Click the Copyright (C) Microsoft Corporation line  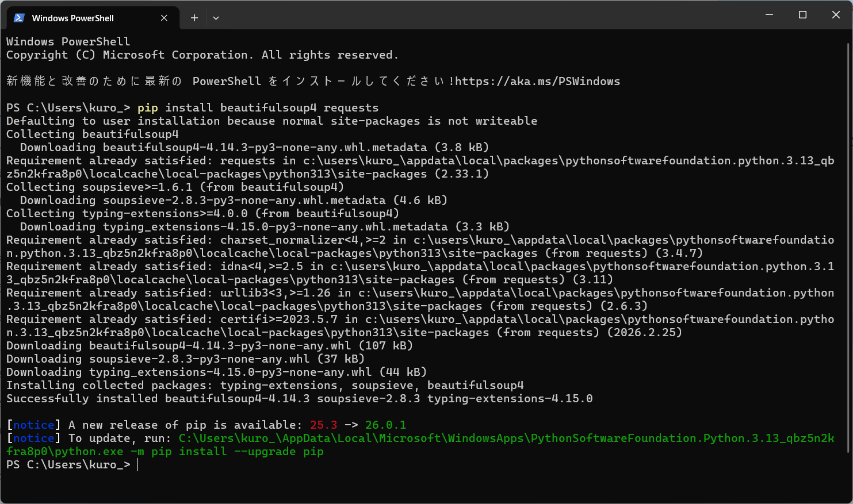(x=202, y=55)
